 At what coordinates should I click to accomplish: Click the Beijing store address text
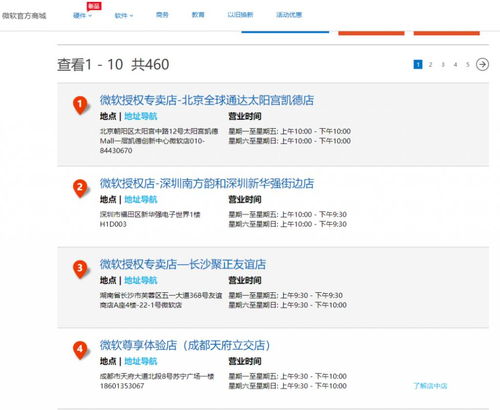(x=159, y=141)
